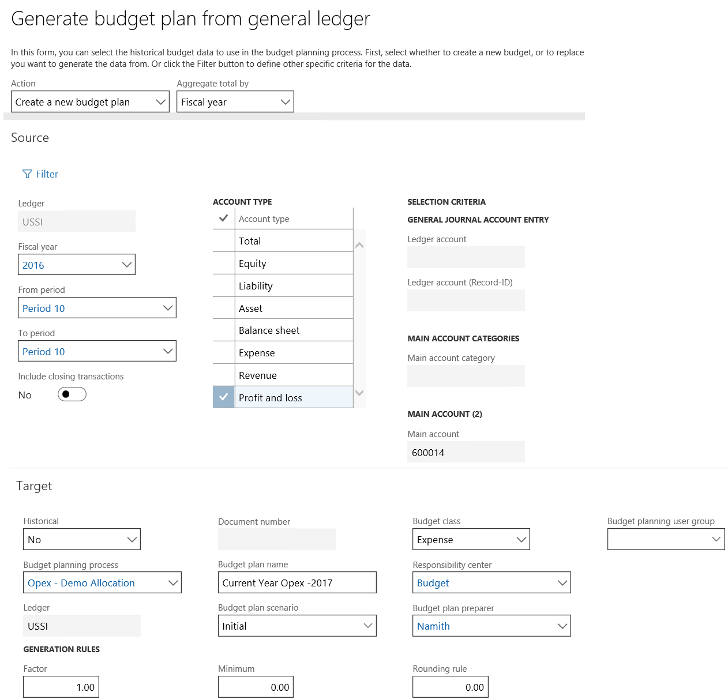Click the Account type header checkmark
This screenshot has width=728, height=700.
[x=223, y=218]
